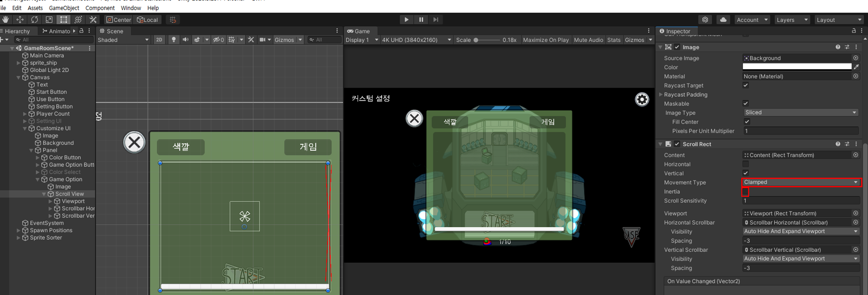Open scene camera settings icon

(262, 40)
